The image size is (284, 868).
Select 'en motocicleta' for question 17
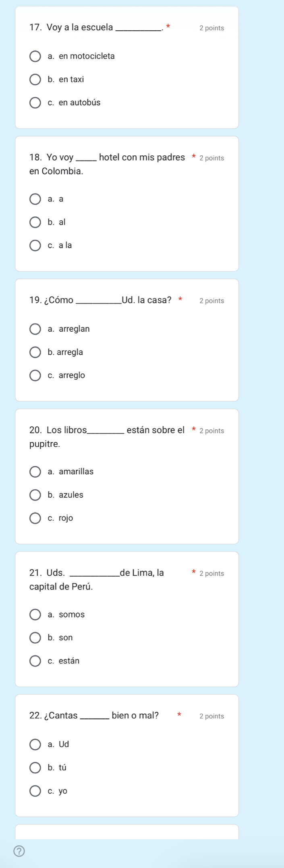[35, 56]
